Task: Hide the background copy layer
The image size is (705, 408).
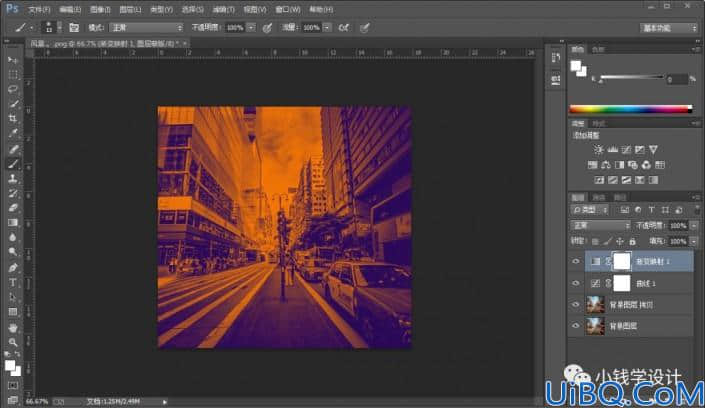Action: click(x=576, y=305)
